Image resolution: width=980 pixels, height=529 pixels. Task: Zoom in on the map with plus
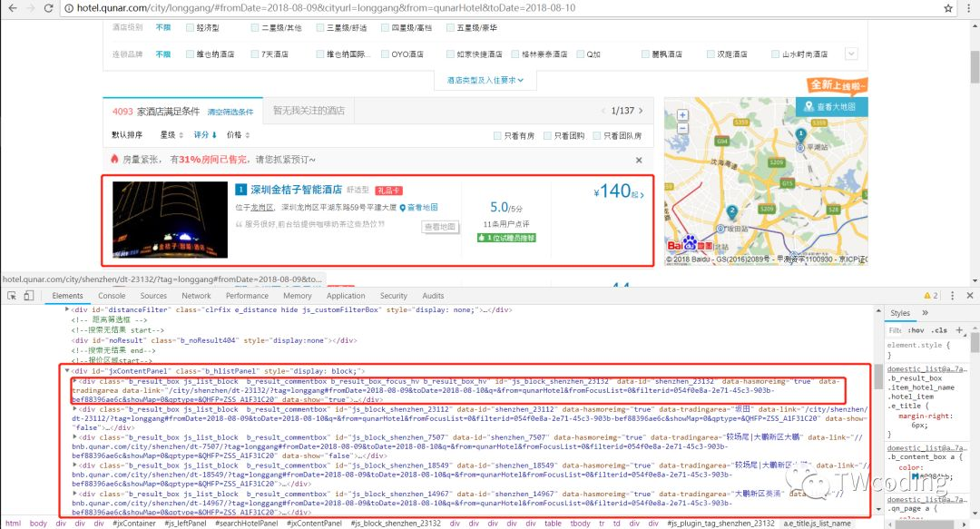pyautogui.click(x=682, y=115)
